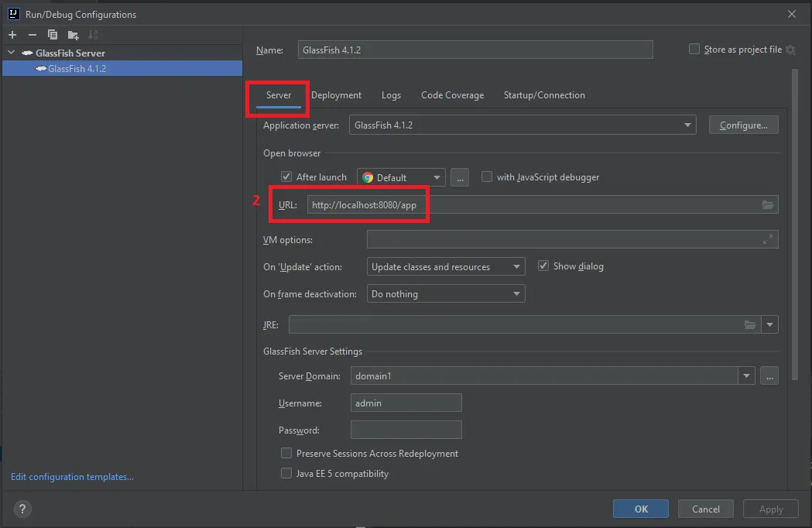Click the IntelliJ logo in title bar

pos(13,14)
